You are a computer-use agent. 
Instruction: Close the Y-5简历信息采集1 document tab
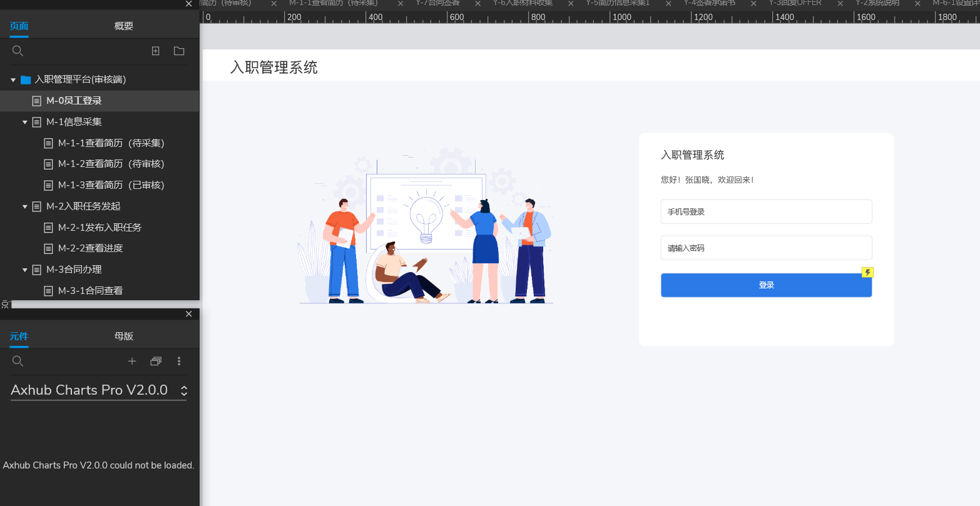coord(668,4)
